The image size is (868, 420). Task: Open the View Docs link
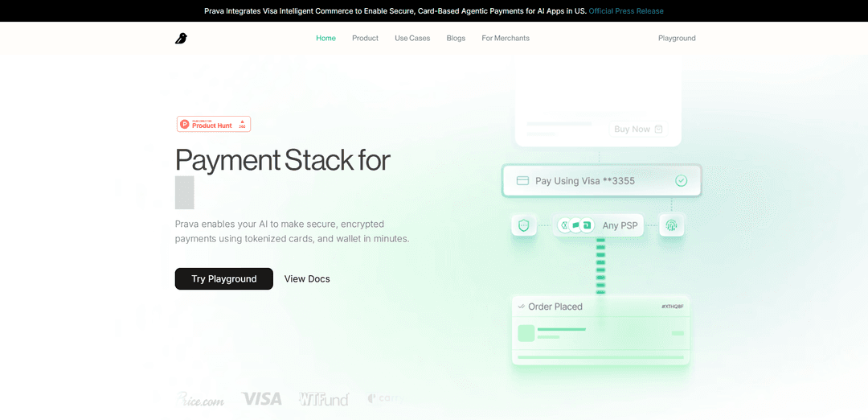(x=307, y=279)
